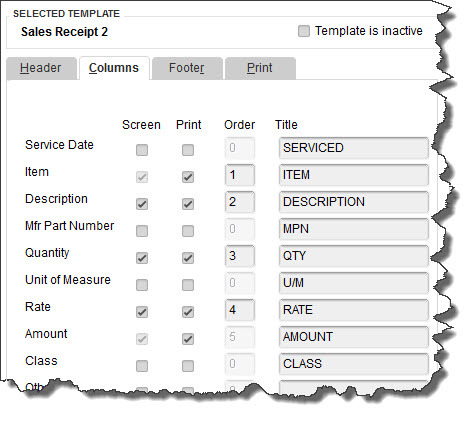Enable Unit of Measure Screen checkbox
The height and width of the screenshot is (423, 476).
point(142,285)
